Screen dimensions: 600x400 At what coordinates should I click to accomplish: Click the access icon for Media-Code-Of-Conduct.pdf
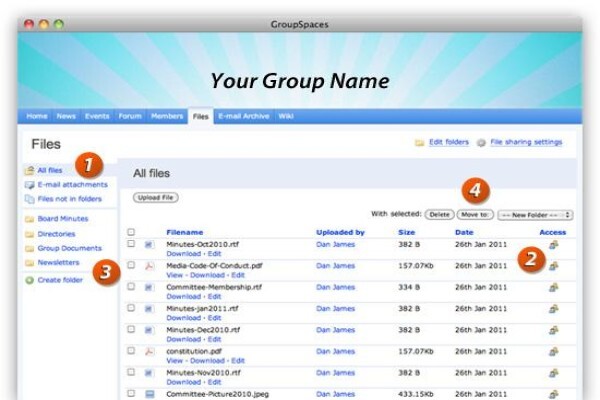[553, 266]
